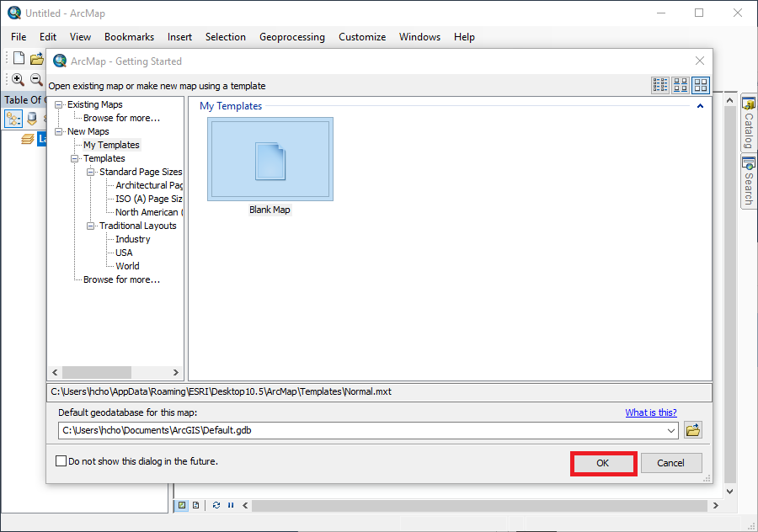758x532 pixels.
Task: Select the Blank Map template thumbnail
Action: click(x=270, y=159)
